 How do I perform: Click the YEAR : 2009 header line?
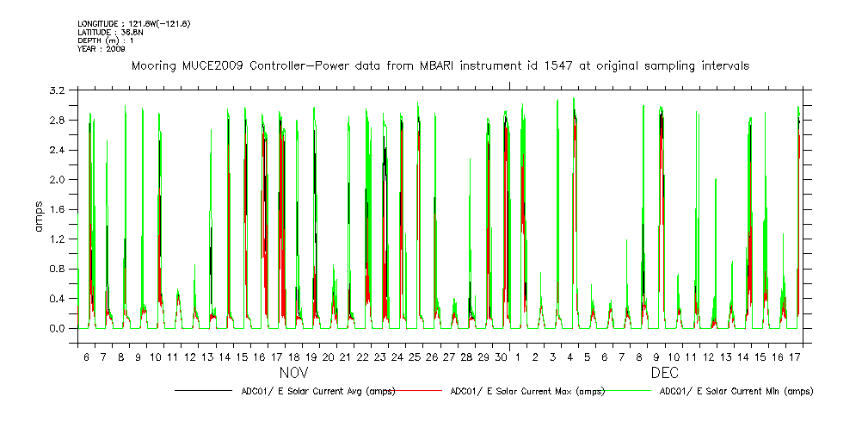102,49
